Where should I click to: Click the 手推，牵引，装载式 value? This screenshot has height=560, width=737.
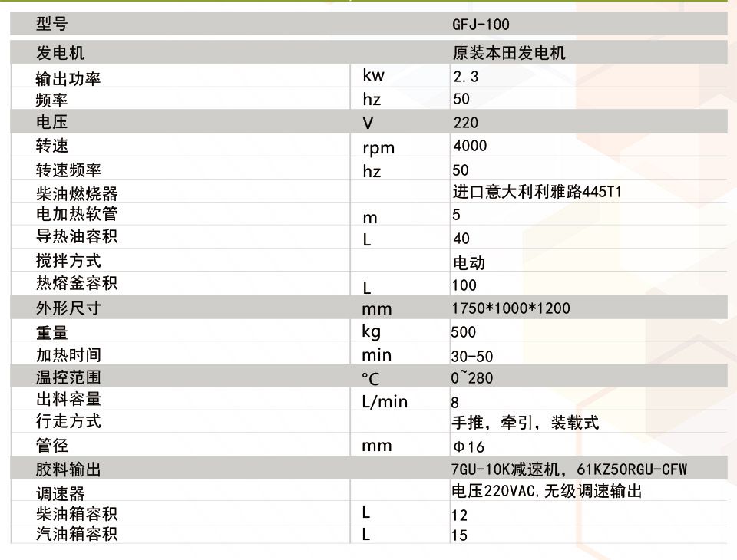(x=525, y=423)
